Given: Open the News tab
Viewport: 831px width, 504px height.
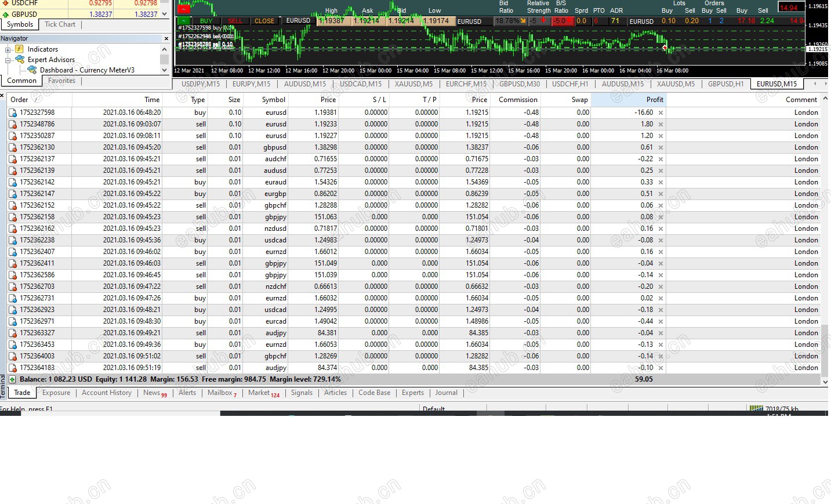Looking at the screenshot, I should point(155,393).
